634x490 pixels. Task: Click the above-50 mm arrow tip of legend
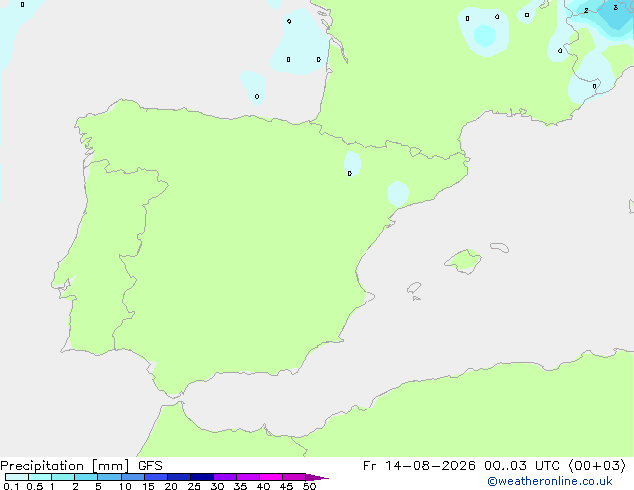coord(317,477)
